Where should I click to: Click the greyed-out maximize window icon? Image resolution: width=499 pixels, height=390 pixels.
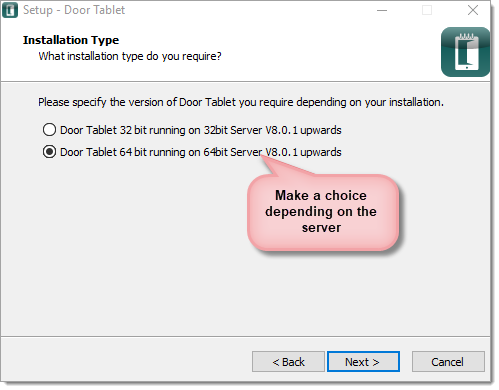427,10
